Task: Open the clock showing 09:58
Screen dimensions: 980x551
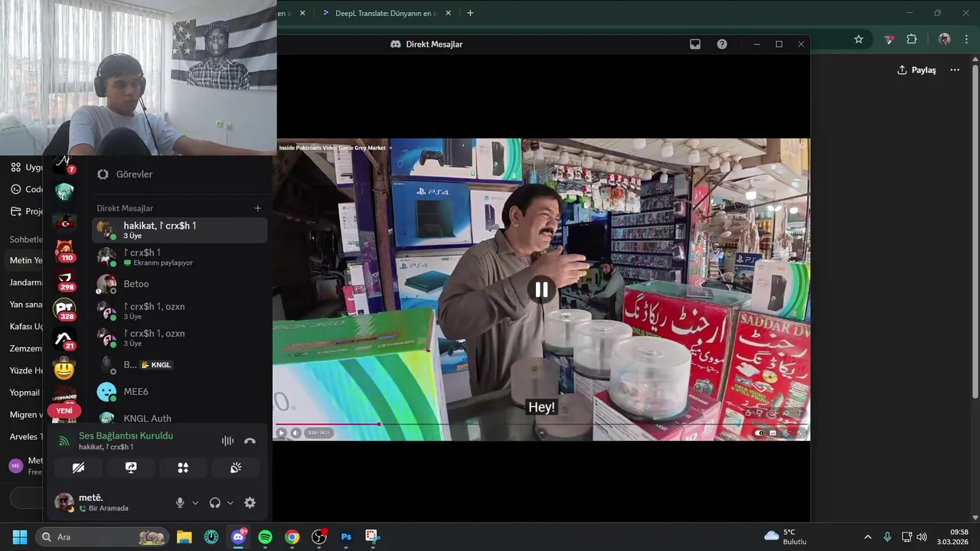Action: click(x=953, y=536)
